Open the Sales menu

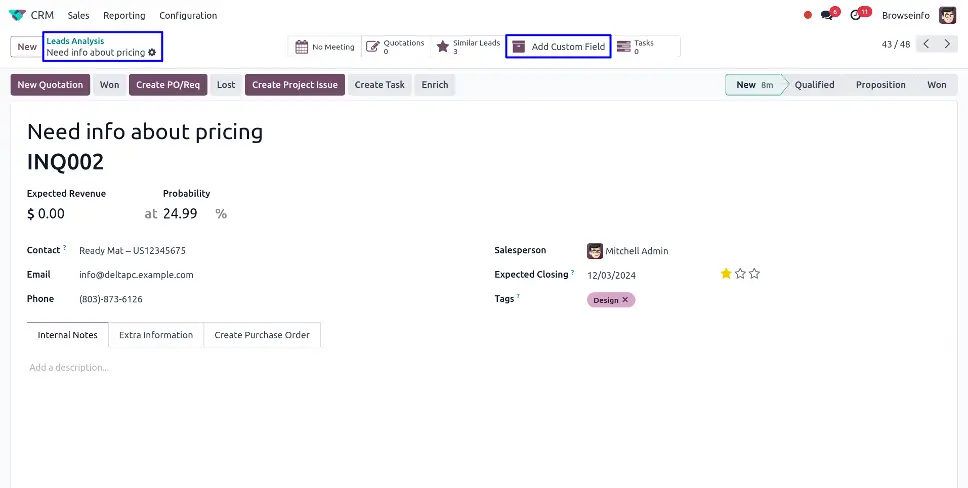78,15
